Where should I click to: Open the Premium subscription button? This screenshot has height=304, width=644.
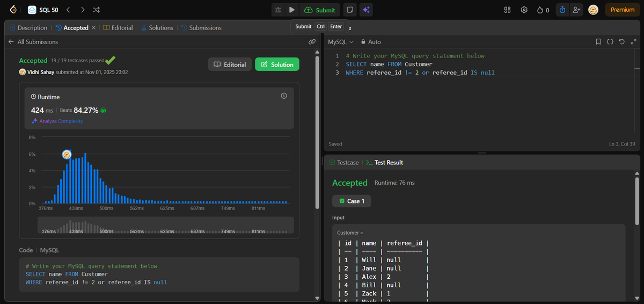pos(623,10)
